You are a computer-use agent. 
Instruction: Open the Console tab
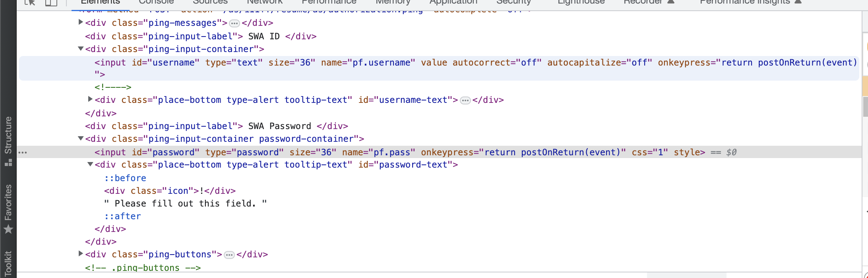tap(156, 2)
